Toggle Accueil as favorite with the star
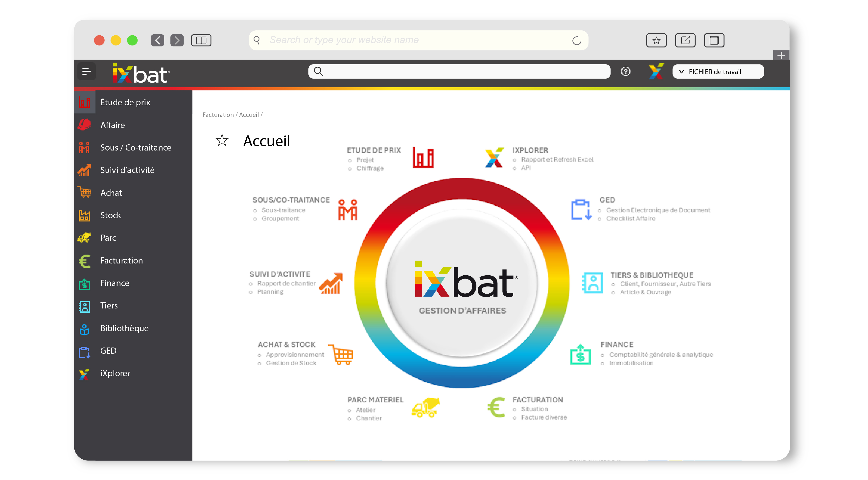The height and width of the screenshot is (480, 868). [222, 140]
